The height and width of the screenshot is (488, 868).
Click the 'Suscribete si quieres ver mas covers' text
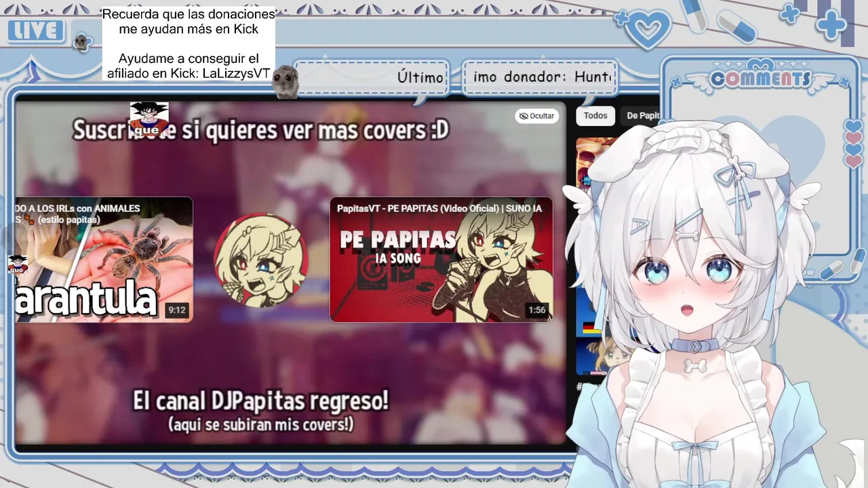coord(260,129)
